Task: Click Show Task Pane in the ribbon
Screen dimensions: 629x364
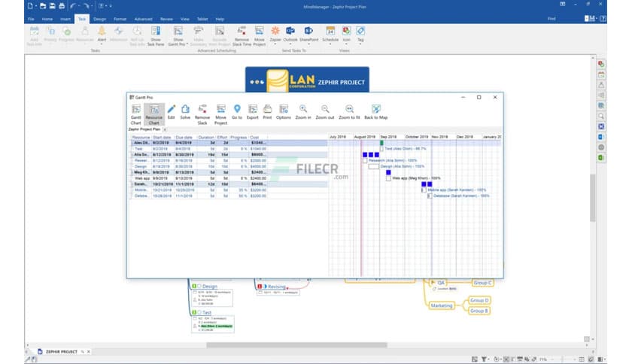Action: 156,36
